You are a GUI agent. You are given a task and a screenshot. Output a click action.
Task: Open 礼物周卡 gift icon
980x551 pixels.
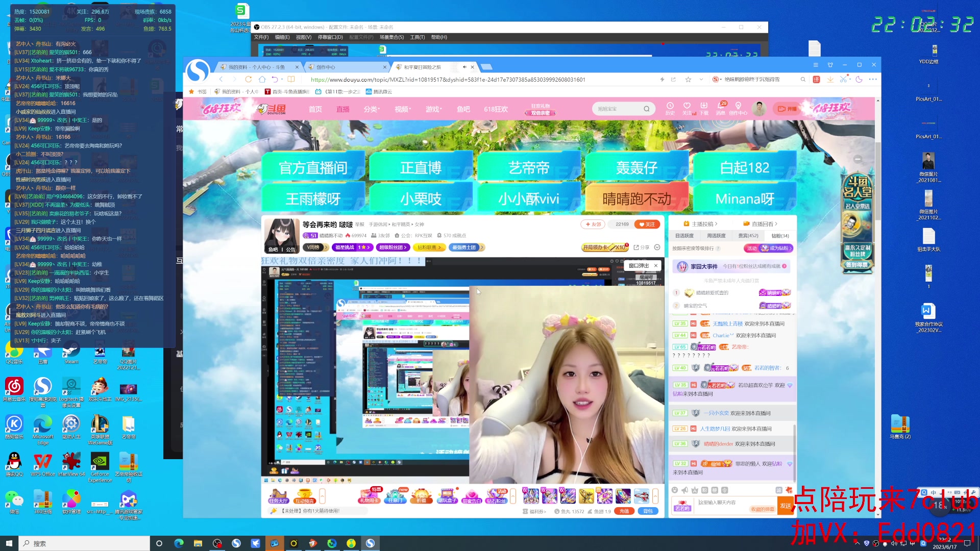pos(370,496)
